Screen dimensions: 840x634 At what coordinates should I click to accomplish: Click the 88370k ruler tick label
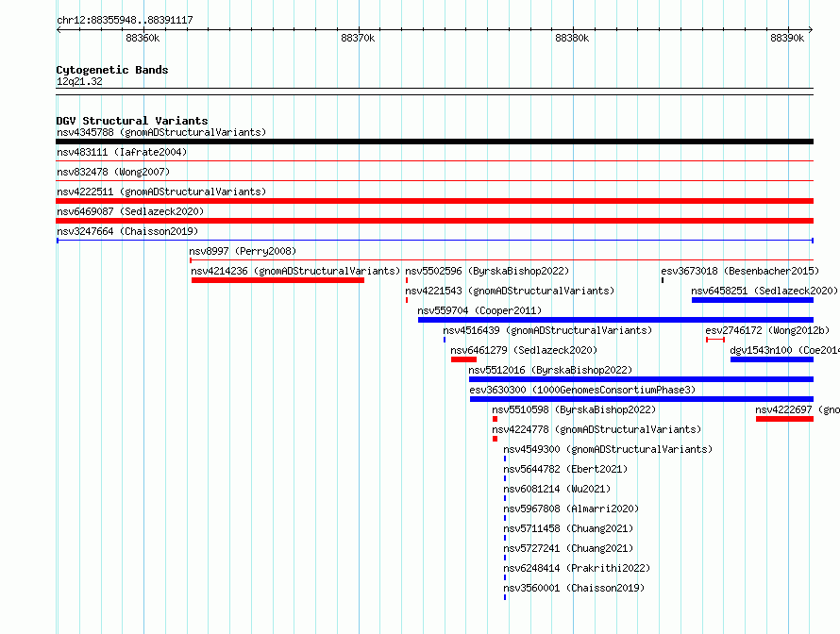click(358, 38)
